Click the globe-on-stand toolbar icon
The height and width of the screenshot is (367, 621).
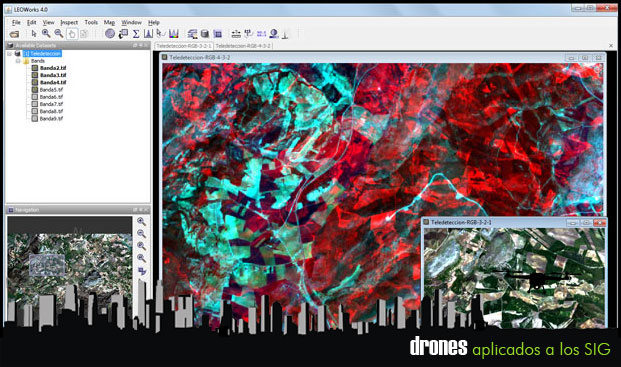tap(274, 34)
